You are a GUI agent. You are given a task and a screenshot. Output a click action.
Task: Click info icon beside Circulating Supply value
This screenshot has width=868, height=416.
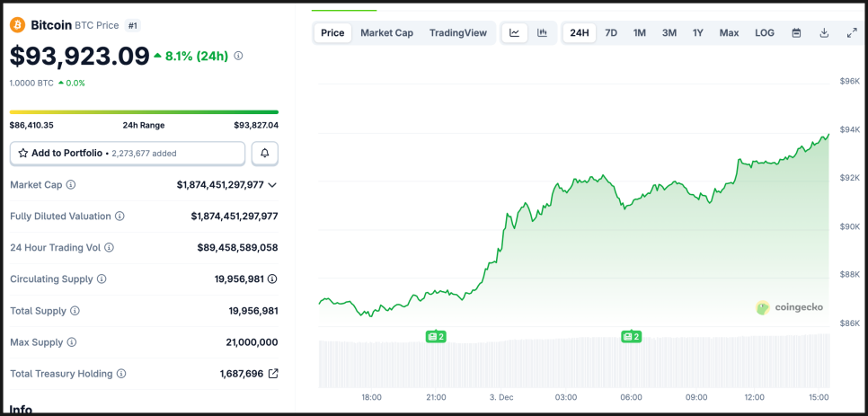(x=272, y=279)
